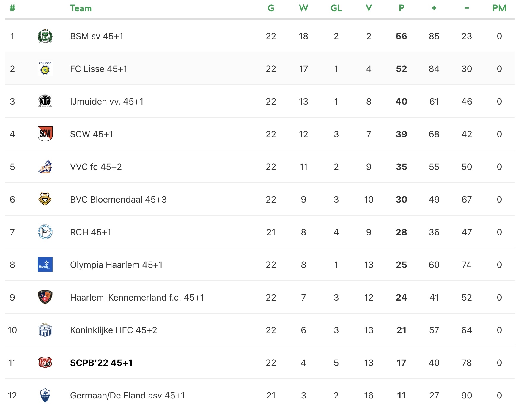Sort by the P points column header
The width and height of the screenshot is (532, 408).
click(402, 8)
